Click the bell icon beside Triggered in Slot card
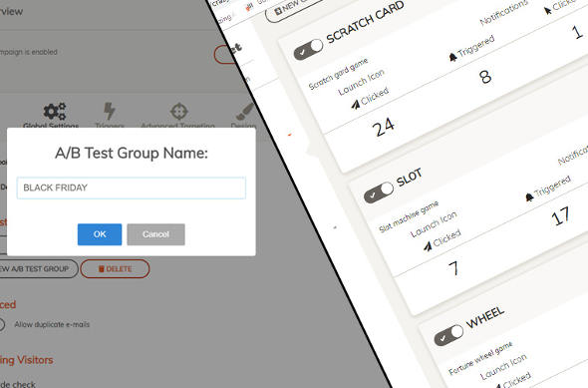This screenshot has height=388, width=588. [529, 197]
